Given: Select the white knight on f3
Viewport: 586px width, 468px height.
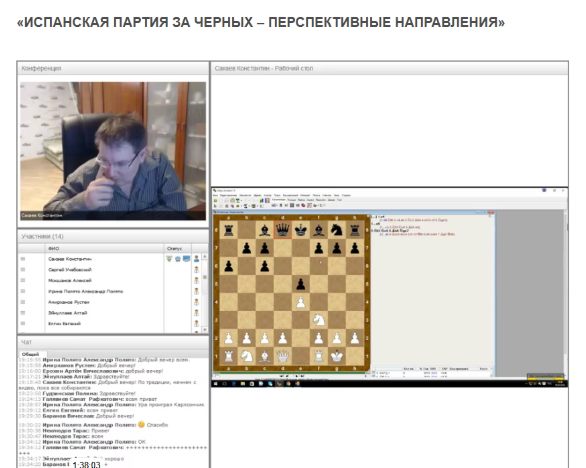Looking at the screenshot, I should 319,320.
